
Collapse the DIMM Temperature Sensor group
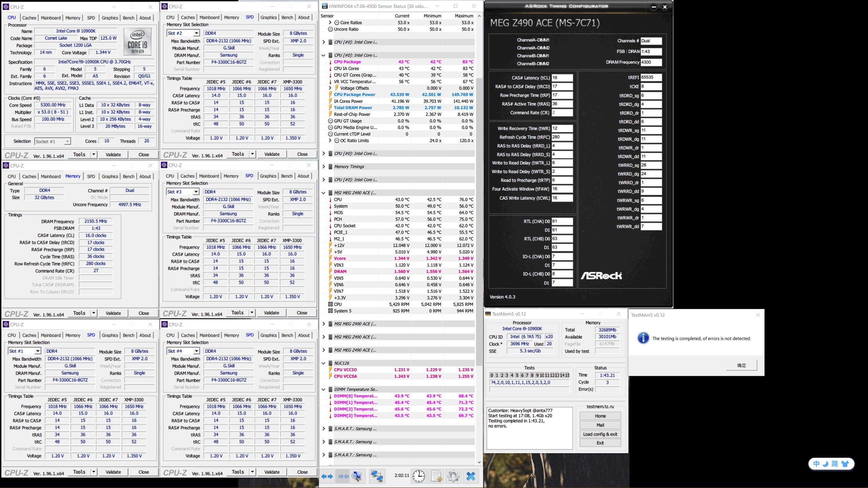pyautogui.click(x=323, y=389)
